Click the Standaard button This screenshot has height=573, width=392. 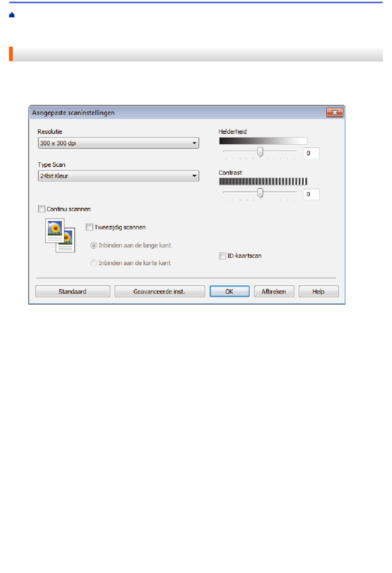(x=73, y=291)
